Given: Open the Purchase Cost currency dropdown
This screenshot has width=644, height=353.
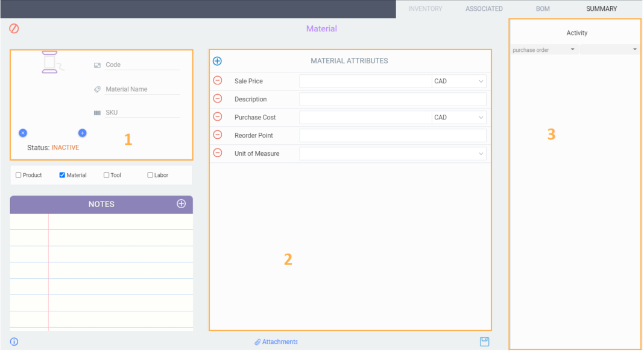Looking at the screenshot, I should click(459, 118).
